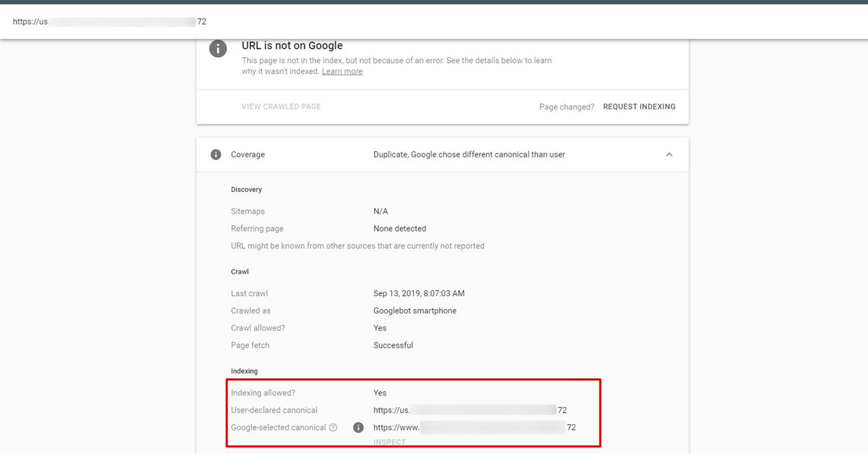
Task: Click the "Googlebot smartphone" crawled-as value
Action: click(414, 310)
